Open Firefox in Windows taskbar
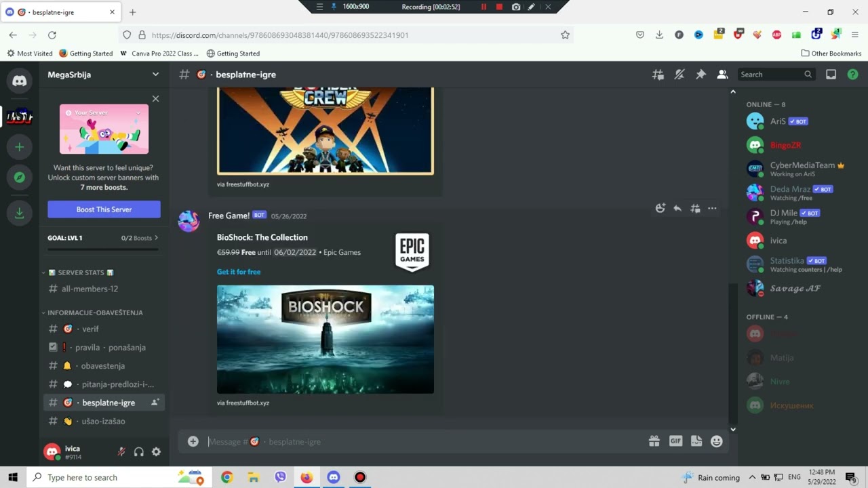 coord(307,477)
